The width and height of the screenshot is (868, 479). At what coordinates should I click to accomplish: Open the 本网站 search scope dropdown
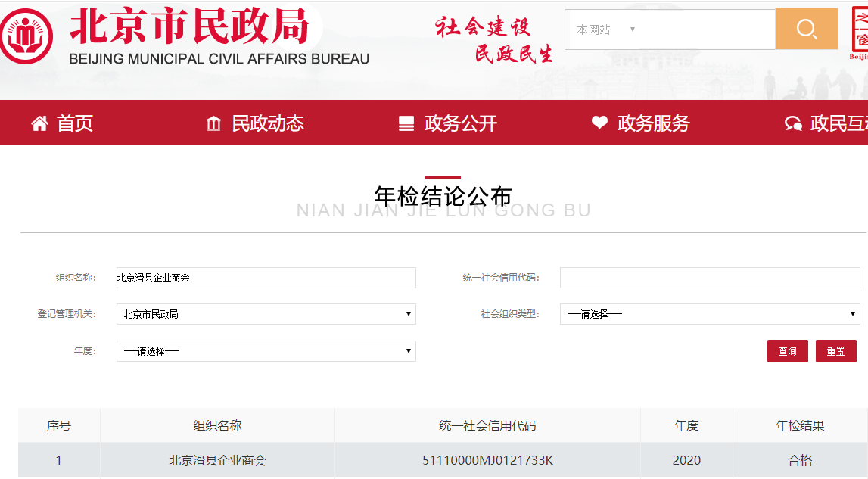coord(605,30)
